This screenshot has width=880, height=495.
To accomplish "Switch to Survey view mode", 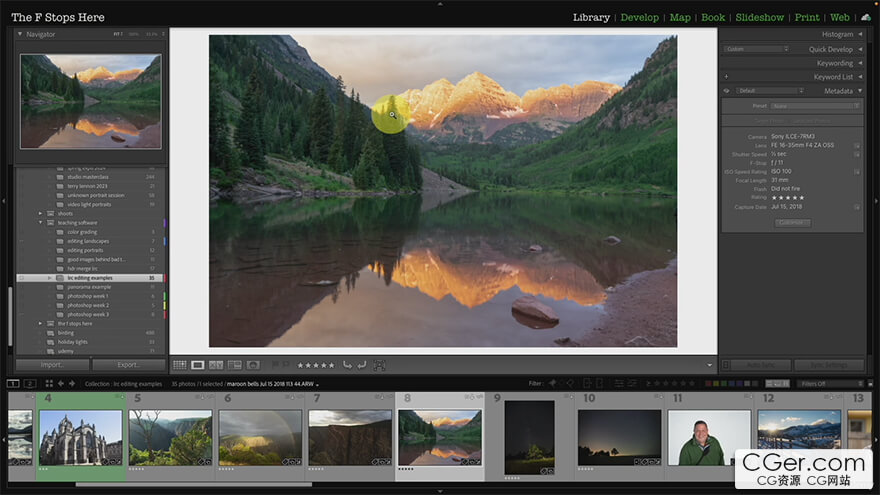I will click(x=234, y=366).
